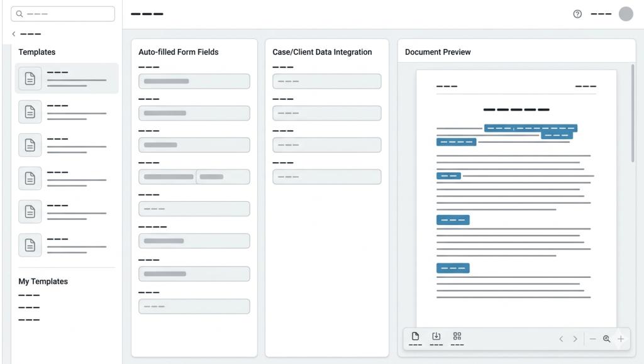Image resolution: width=644 pixels, height=364 pixels.
Task: Advance to the next preview page
Action: 575,339
